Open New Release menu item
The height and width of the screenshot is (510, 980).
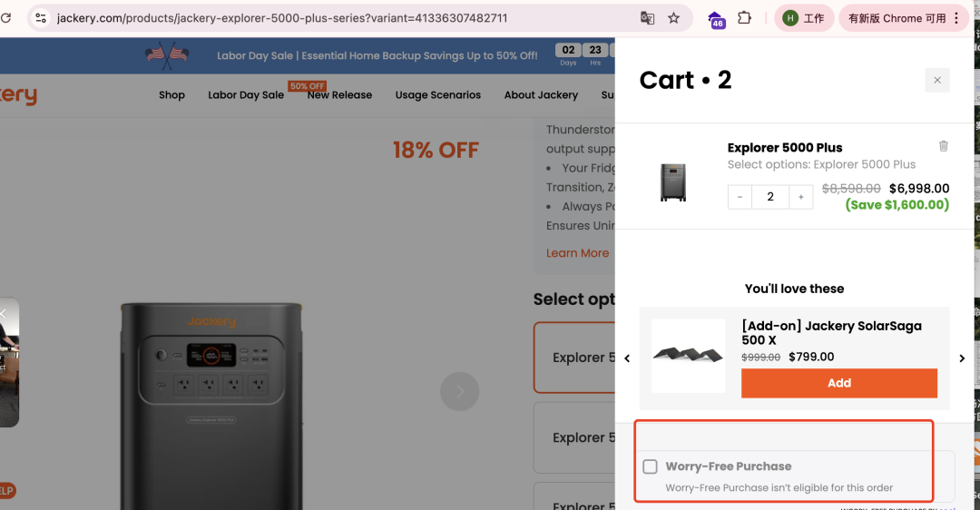tap(339, 95)
